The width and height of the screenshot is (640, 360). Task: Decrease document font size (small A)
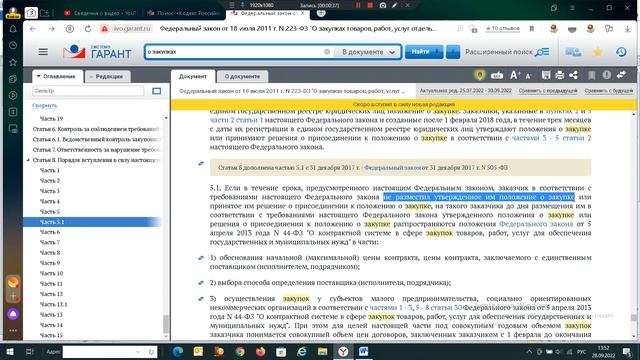(x=528, y=76)
